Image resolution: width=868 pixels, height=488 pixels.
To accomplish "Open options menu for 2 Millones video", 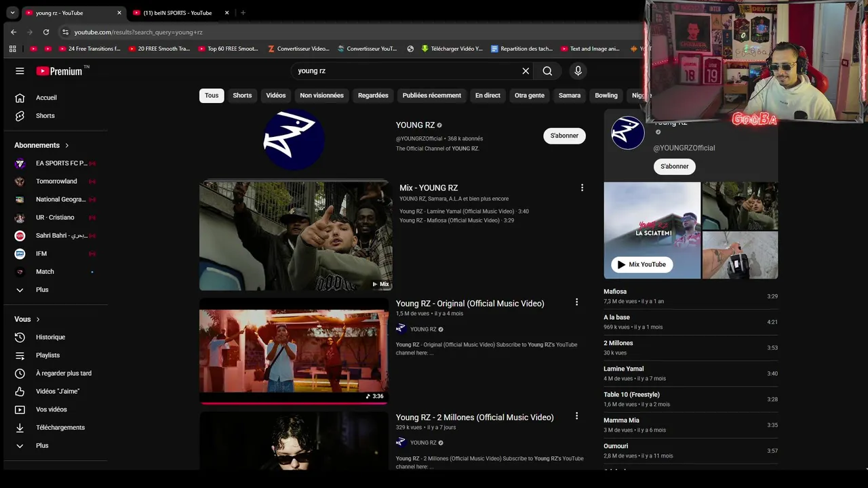I will 576,416.
